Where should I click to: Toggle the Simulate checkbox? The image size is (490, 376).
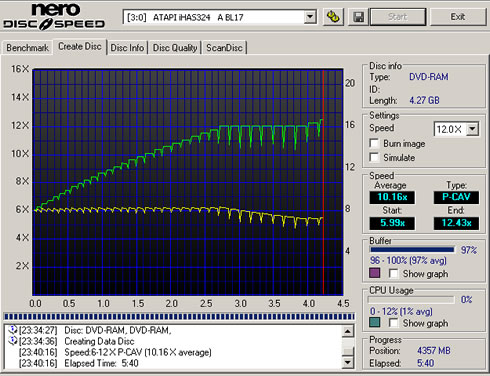coord(374,157)
